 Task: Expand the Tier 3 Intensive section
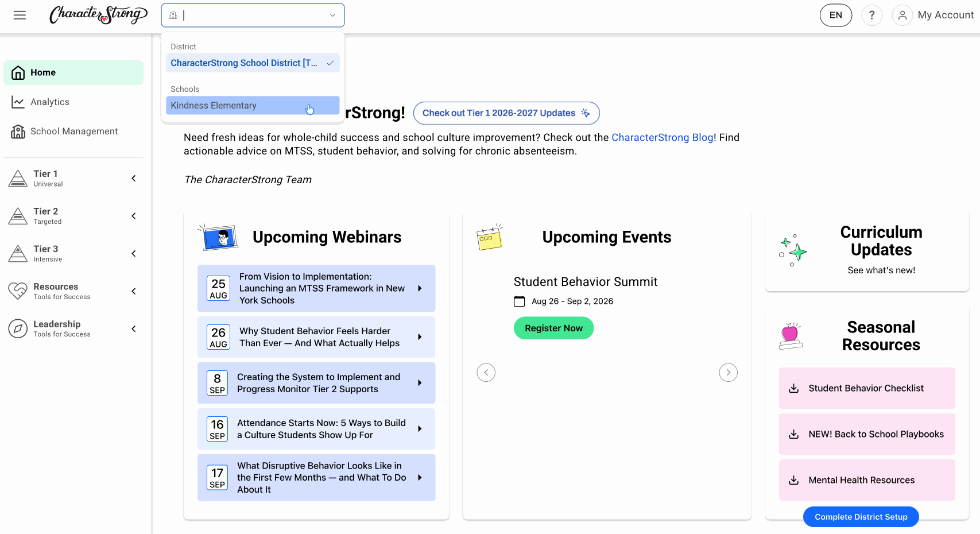134,254
